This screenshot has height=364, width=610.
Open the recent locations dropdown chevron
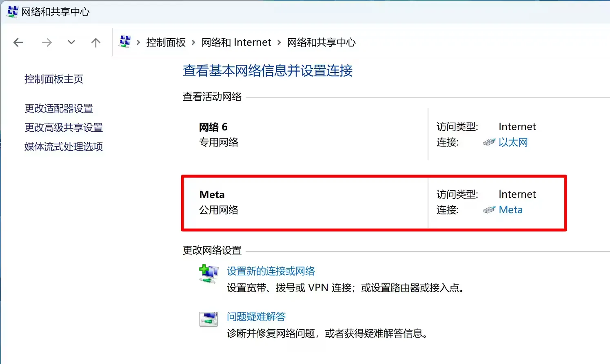(71, 42)
